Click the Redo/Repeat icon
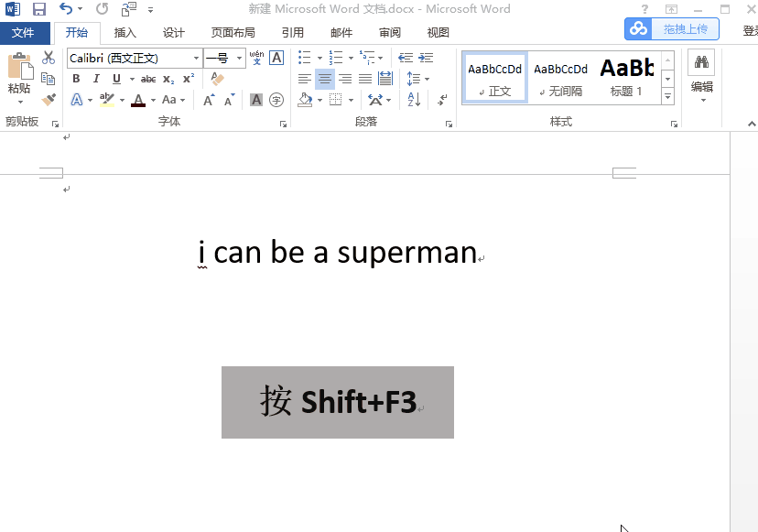Screen dimensions: 758x532 click(x=102, y=9)
